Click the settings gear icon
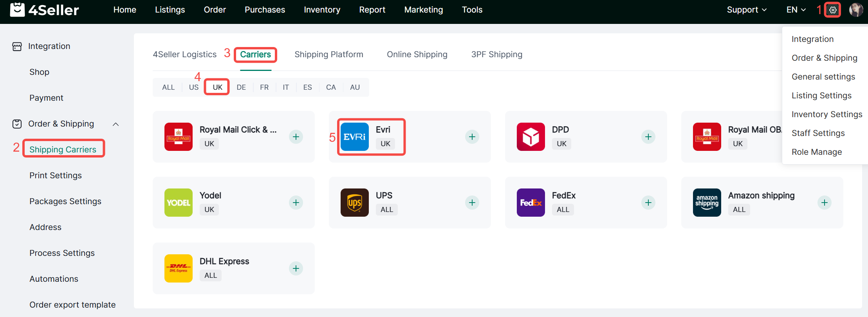 click(833, 10)
